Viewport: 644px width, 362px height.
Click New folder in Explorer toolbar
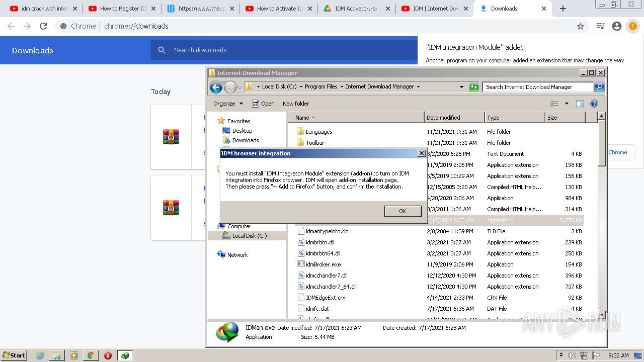[x=296, y=104]
